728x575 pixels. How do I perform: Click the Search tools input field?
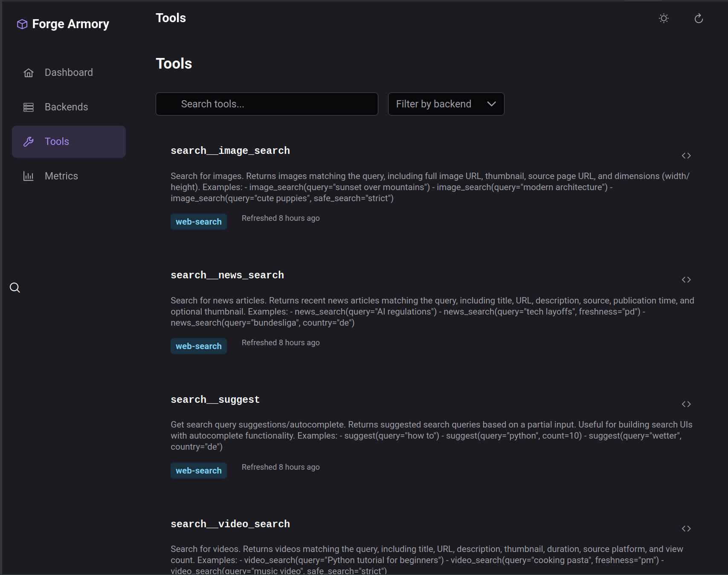267,104
